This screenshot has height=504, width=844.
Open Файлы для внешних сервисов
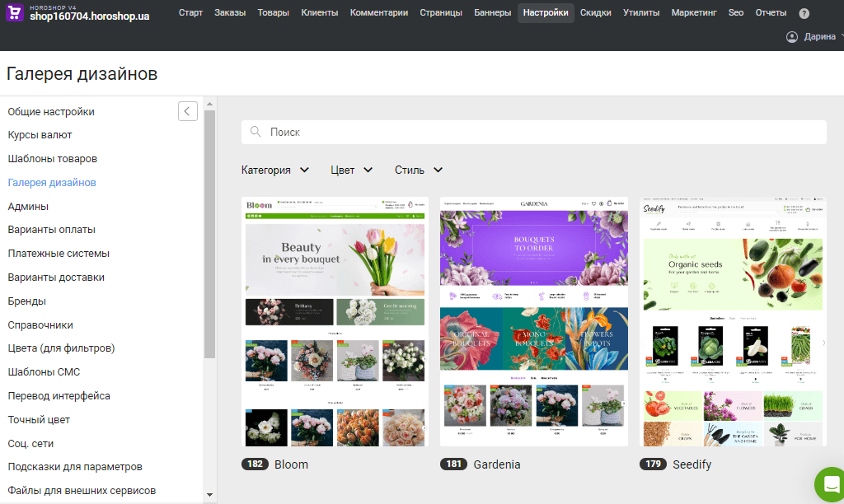(82, 491)
